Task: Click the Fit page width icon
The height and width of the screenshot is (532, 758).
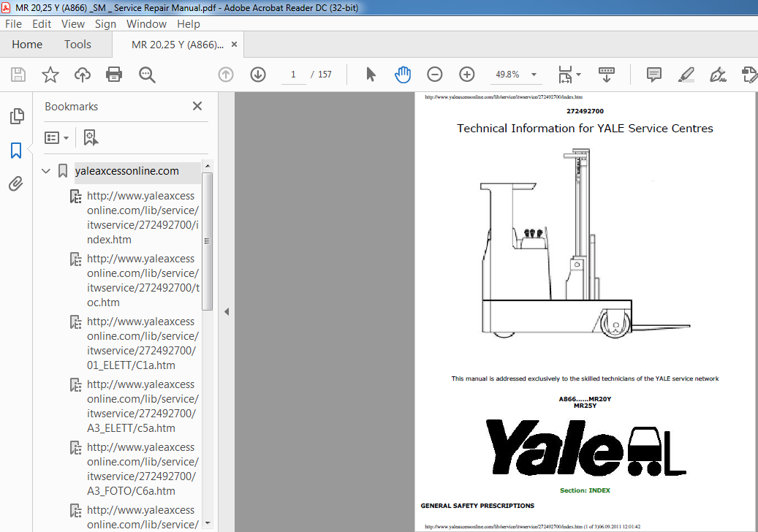Action: tap(565, 75)
